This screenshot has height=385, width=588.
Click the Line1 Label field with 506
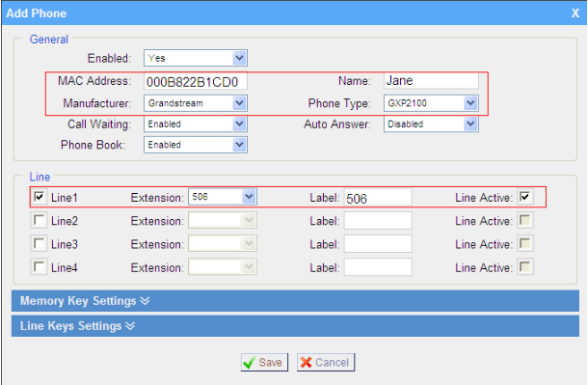(x=378, y=198)
